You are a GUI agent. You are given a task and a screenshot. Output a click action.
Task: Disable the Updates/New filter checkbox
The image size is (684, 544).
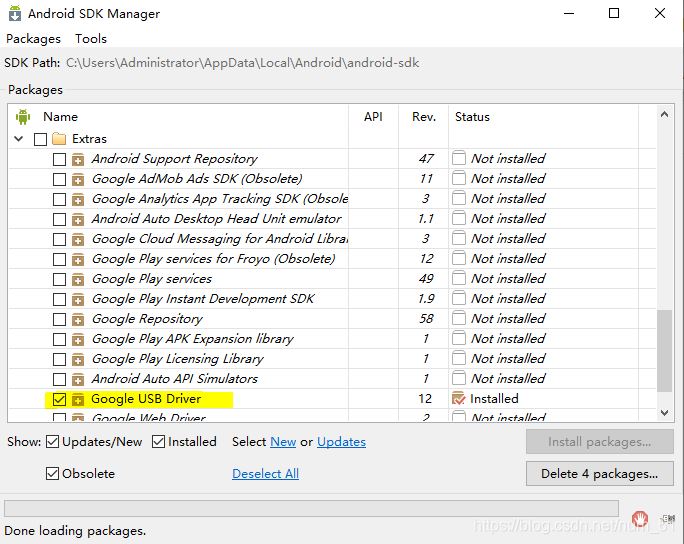pyautogui.click(x=52, y=442)
